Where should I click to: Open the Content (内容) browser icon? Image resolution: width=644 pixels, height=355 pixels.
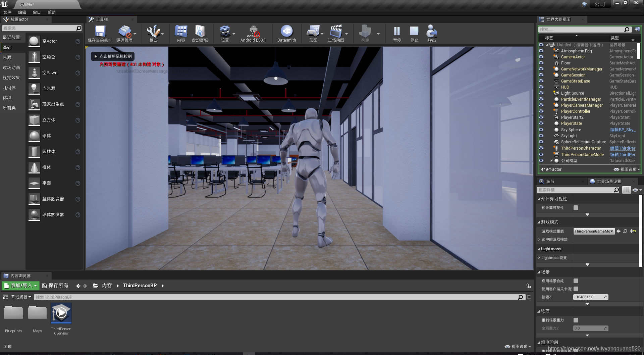[181, 32]
